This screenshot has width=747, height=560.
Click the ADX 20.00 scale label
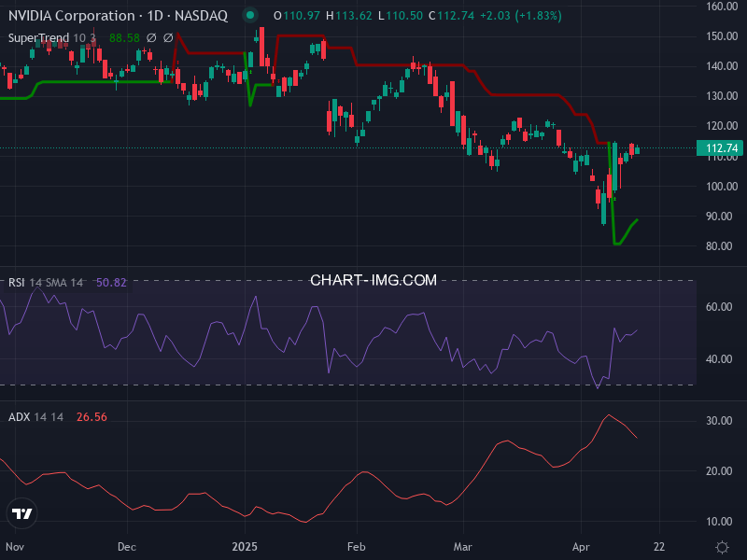pos(719,471)
